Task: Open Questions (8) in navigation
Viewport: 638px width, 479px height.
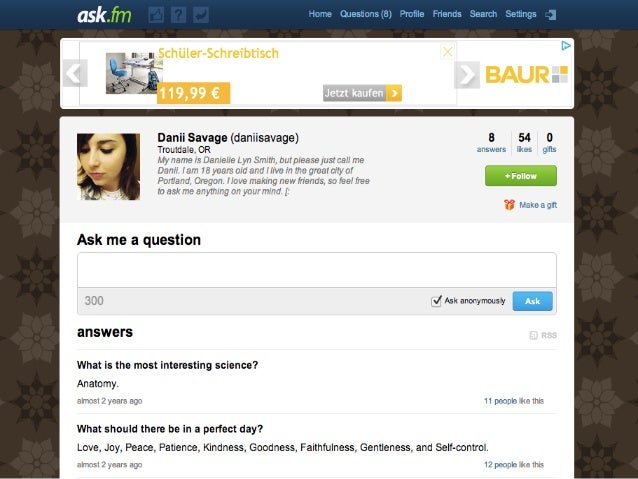Action: tap(365, 14)
